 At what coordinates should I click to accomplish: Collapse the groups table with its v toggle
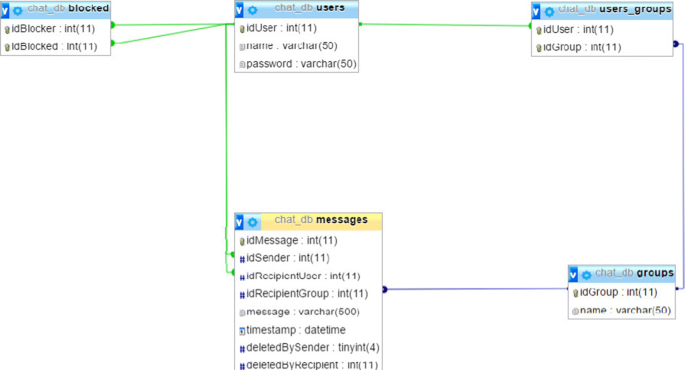pyautogui.click(x=573, y=275)
